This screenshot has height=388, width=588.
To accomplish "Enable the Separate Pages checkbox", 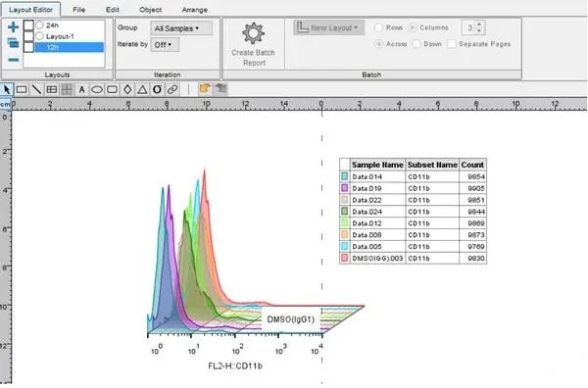I will (x=452, y=44).
